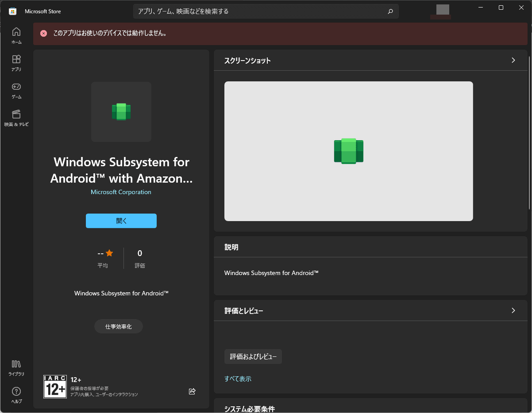Open the app screenshot thumbnail
Screen dimensions: 532x413
(x=348, y=151)
